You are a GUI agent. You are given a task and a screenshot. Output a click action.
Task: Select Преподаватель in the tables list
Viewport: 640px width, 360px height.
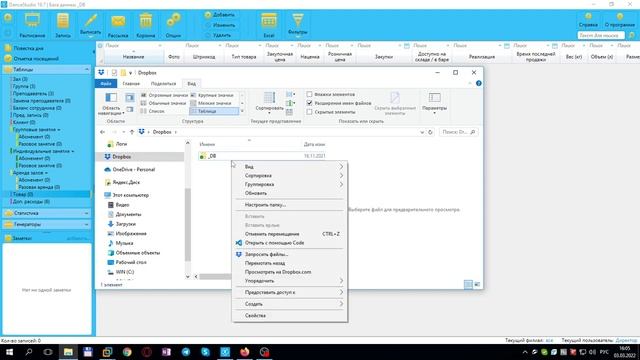(x=33, y=93)
